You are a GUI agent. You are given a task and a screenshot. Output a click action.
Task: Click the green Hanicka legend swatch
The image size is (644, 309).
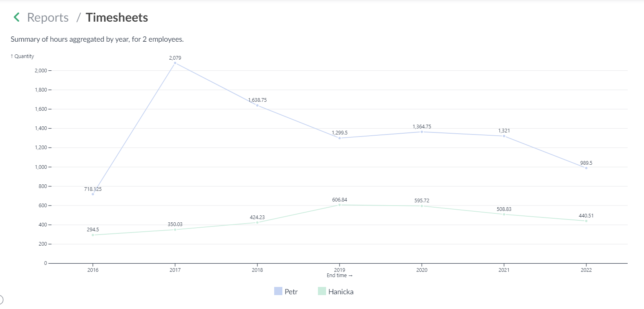point(322,291)
